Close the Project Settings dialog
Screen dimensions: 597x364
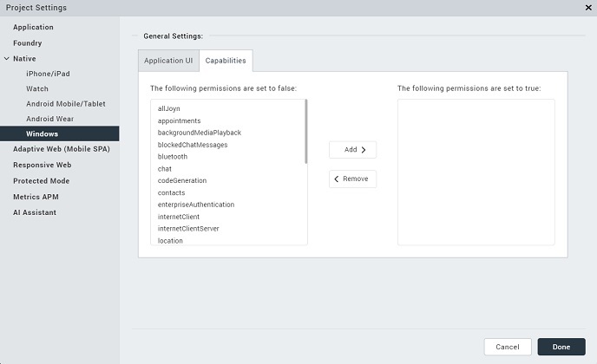[588, 8]
